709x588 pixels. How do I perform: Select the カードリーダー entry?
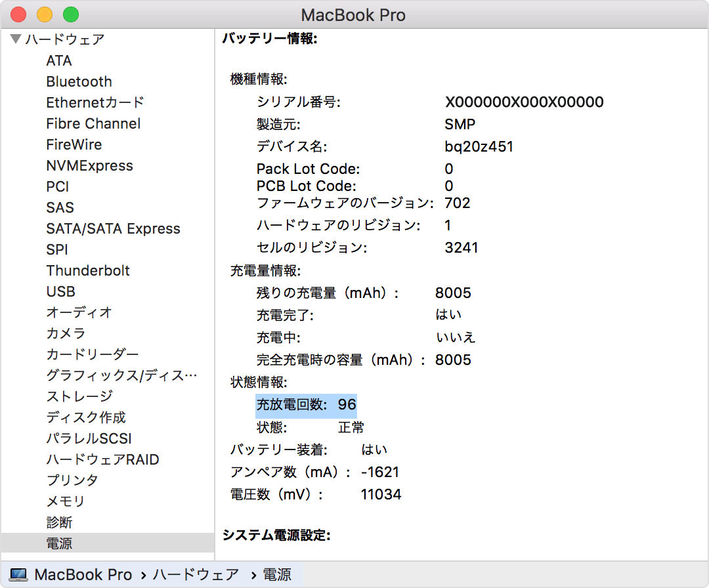(93, 354)
